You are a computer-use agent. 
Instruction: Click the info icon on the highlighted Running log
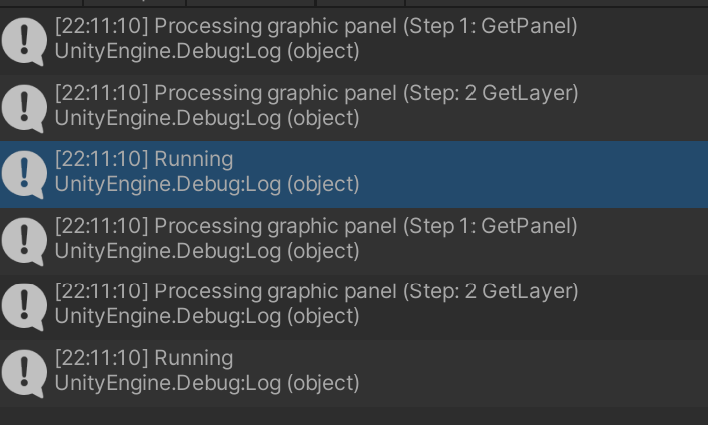click(23, 172)
